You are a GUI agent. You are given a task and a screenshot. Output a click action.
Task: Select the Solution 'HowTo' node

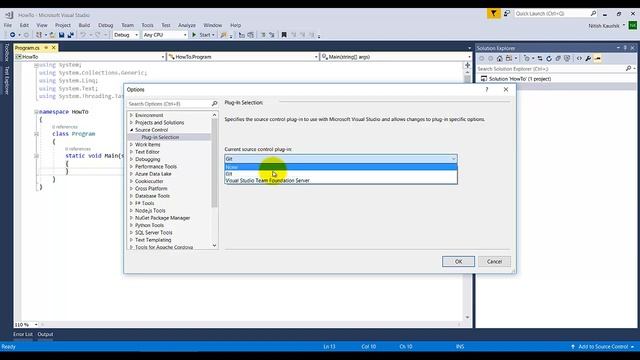520,79
